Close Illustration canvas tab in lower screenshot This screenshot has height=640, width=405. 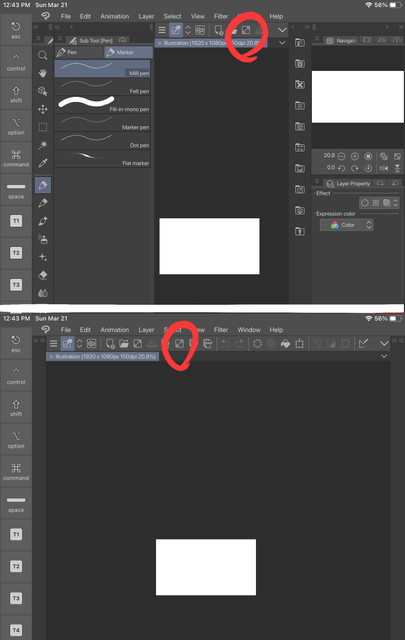point(51,356)
